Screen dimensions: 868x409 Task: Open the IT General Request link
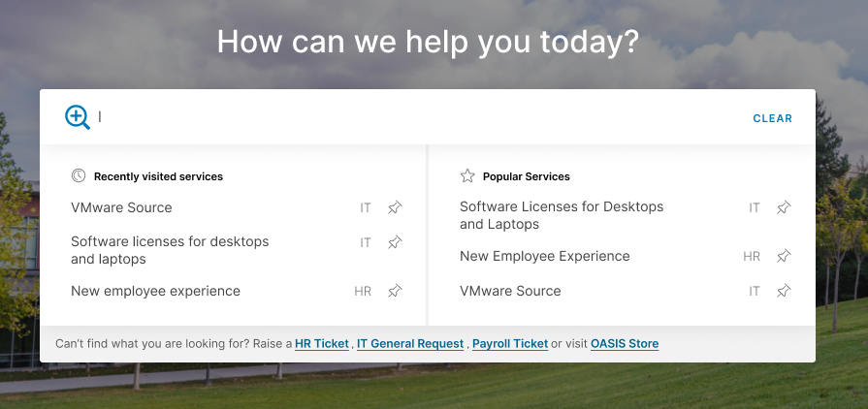pos(412,344)
